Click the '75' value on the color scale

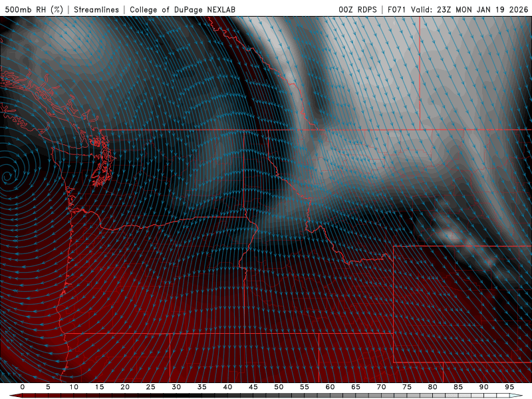[407, 387]
